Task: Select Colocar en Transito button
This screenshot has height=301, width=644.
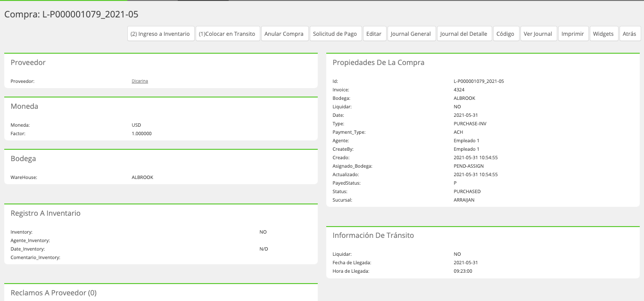Action: pos(228,34)
